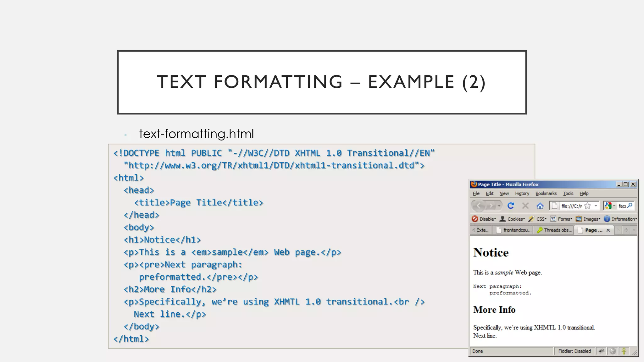Screen dimensions: 644x362
Task: Click the italic word sample in browser page
Action: click(504, 272)
